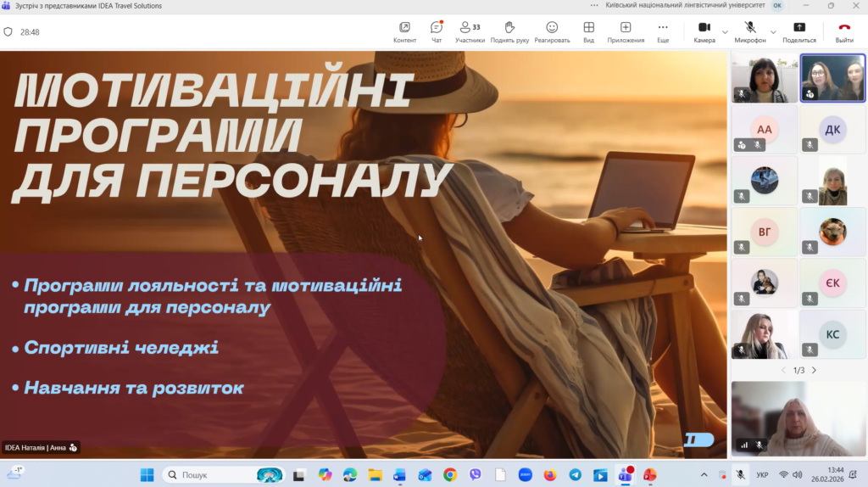
Task: Open the Приложения apps button
Action: click(626, 31)
